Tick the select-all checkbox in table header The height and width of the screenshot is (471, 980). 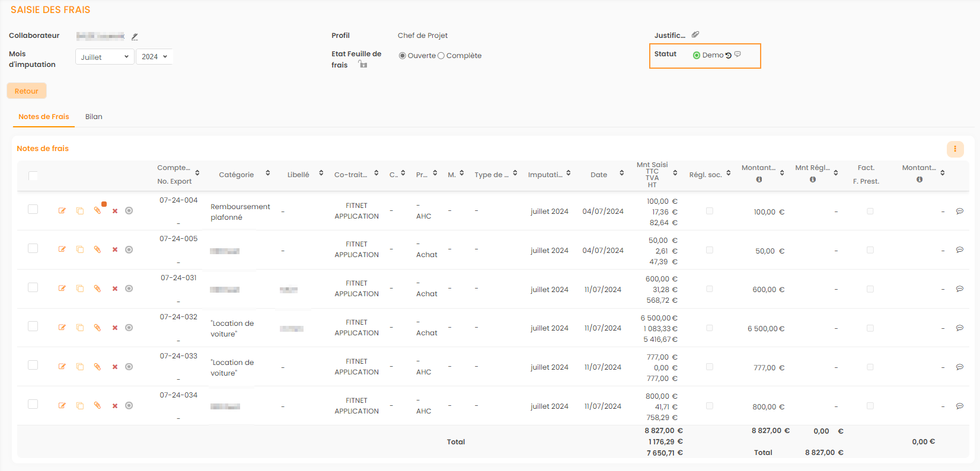tap(33, 175)
